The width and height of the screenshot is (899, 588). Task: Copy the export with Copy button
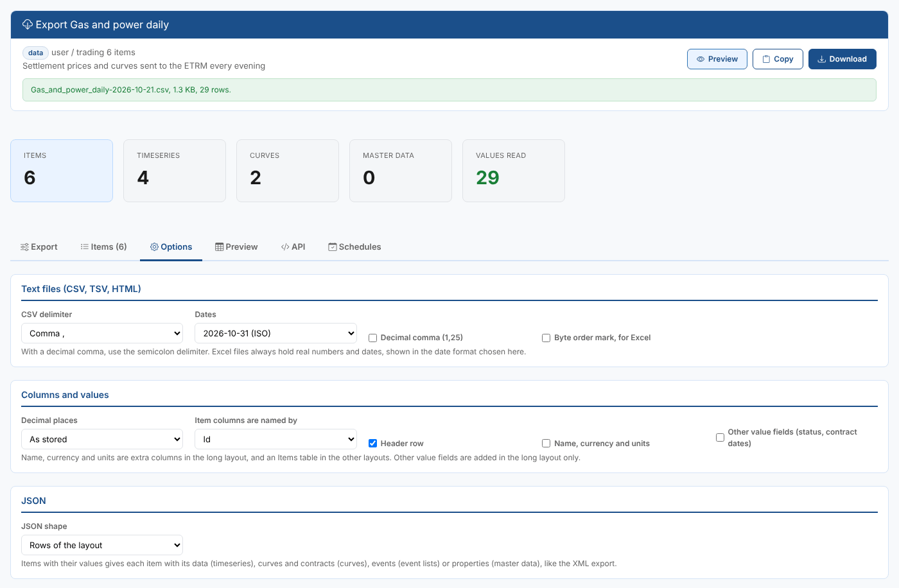pos(778,59)
